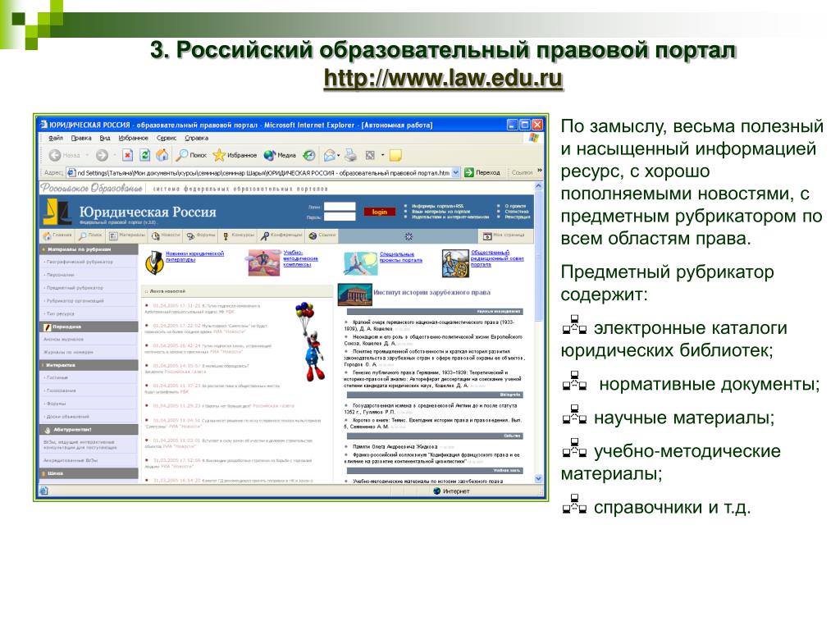Screen dimensions: 840x630
Task: Click the red Stop loading icon
Action: pyautogui.click(x=127, y=155)
